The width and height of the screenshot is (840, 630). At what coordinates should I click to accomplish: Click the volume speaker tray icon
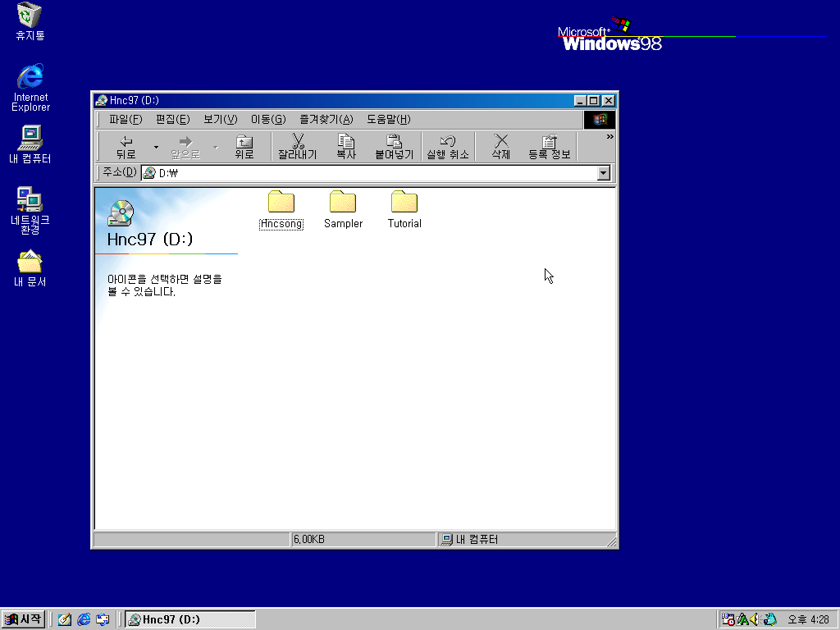point(755,619)
